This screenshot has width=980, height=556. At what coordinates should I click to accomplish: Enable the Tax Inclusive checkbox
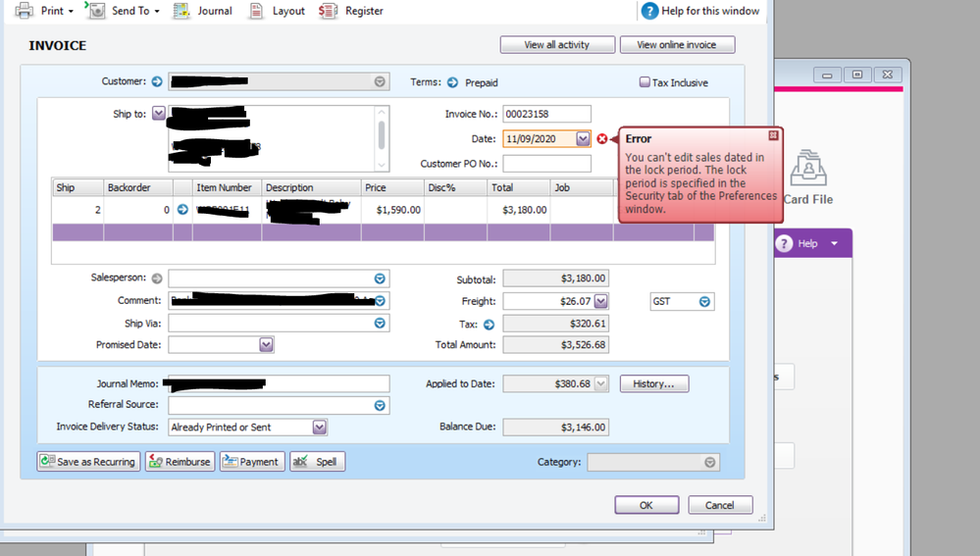[645, 82]
